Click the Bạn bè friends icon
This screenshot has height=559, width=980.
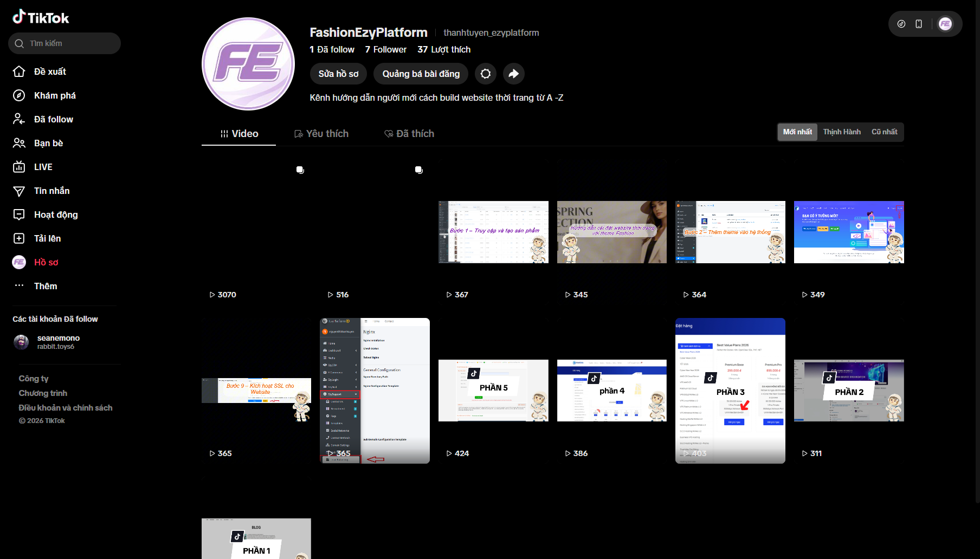[19, 143]
